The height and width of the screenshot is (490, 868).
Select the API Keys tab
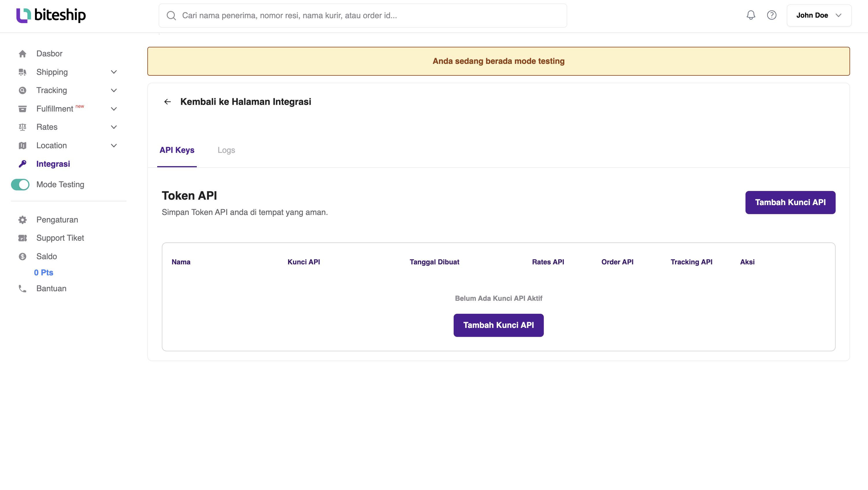click(x=177, y=150)
